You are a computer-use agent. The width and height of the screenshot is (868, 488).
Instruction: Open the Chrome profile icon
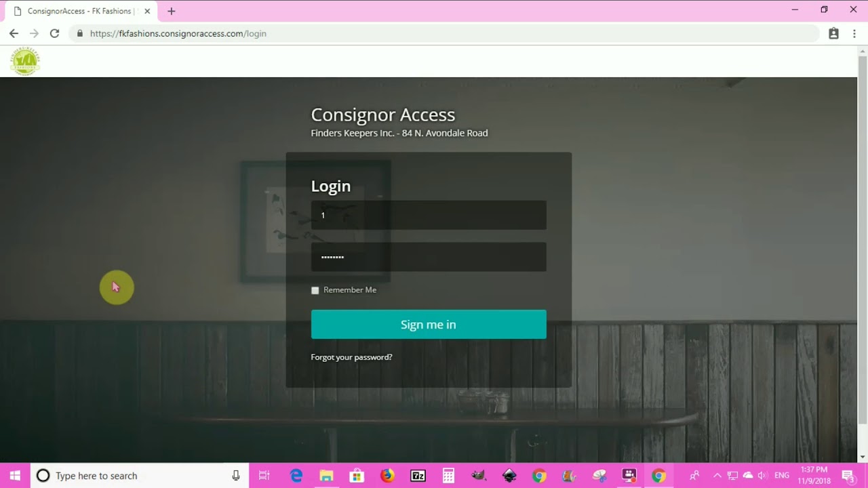[x=833, y=33]
